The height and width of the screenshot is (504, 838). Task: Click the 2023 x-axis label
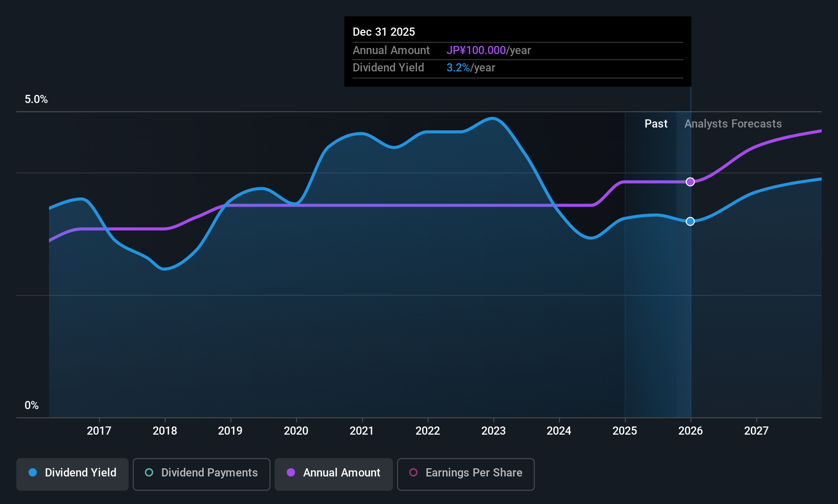[494, 431]
